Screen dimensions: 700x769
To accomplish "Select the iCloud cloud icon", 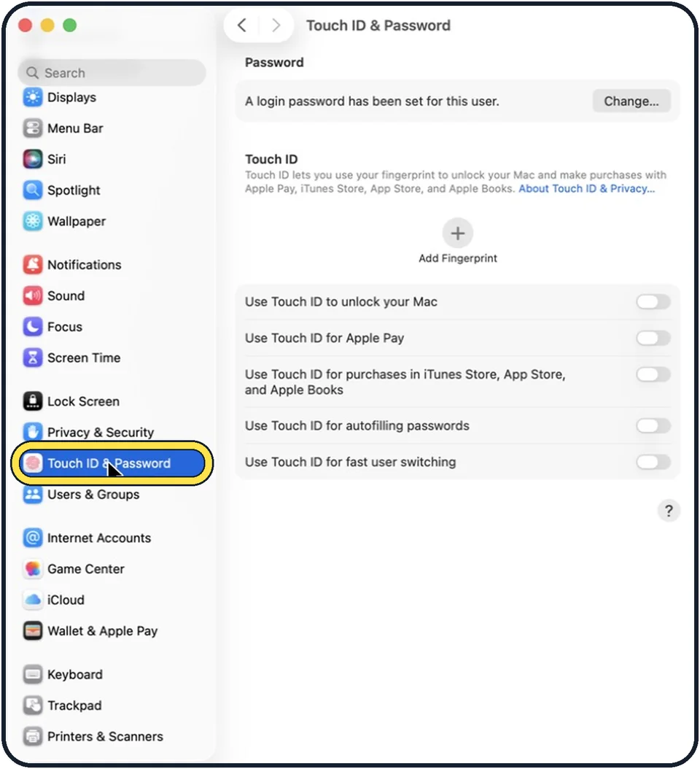I will pyautogui.click(x=33, y=600).
